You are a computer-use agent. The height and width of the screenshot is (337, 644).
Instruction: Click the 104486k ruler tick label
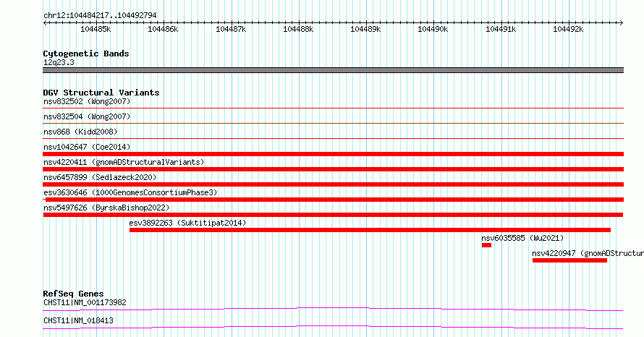click(163, 29)
